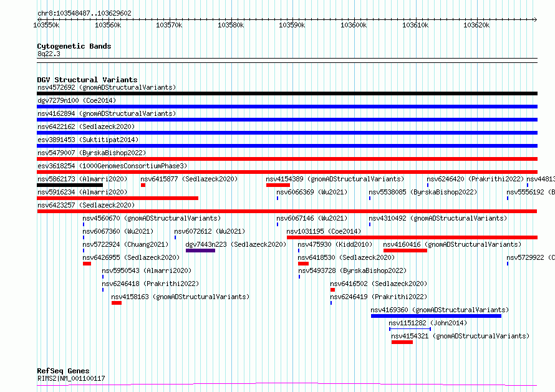Open the nsv6072612 (Wu2021) label

(210, 231)
